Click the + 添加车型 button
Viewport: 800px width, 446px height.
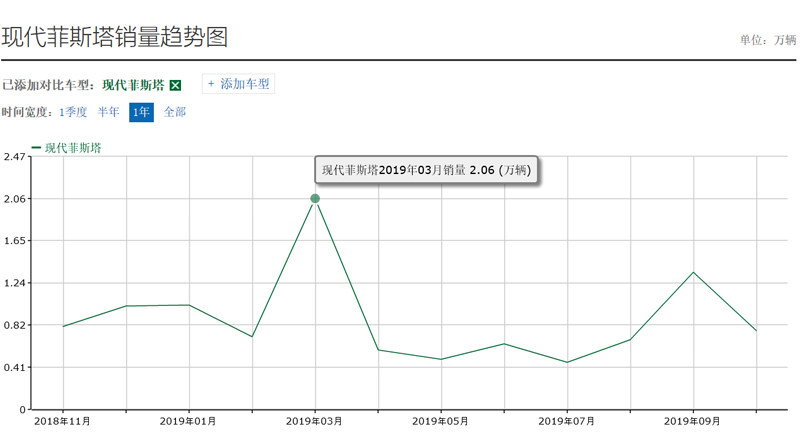coord(238,84)
